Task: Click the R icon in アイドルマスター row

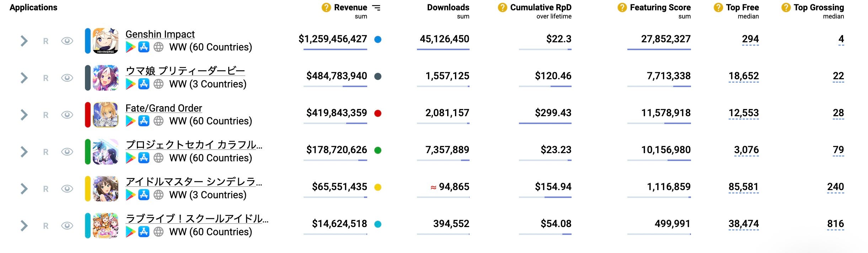Action: coord(45,189)
